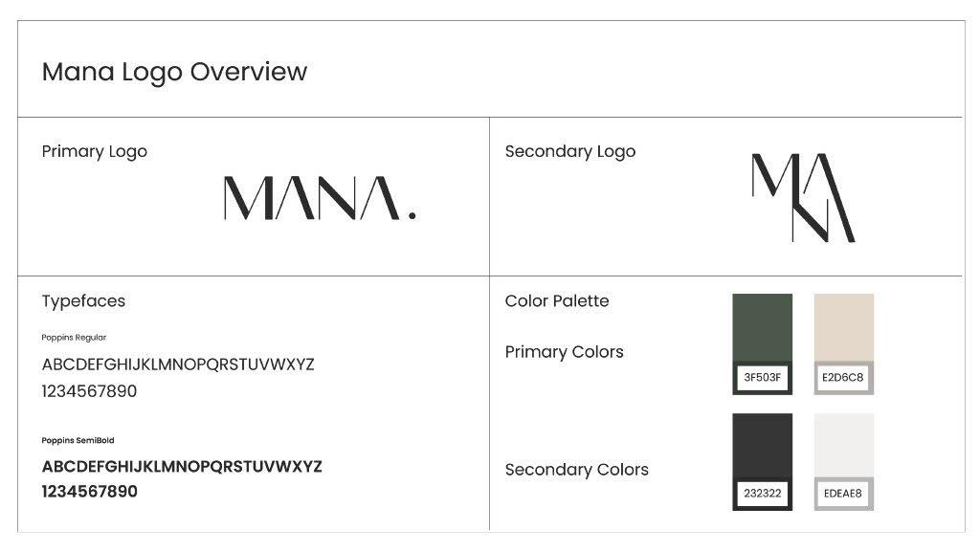Click the 3F503F hex code label
This screenshot has width=980, height=552.
point(762,378)
